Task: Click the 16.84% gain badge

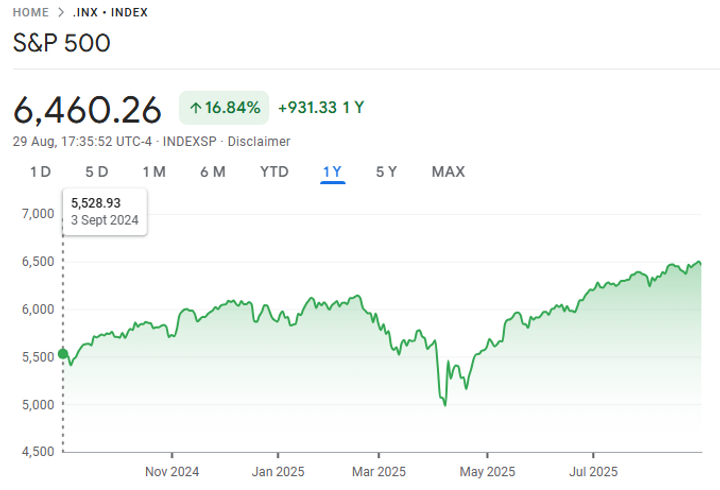Action: pyautogui.click(x=224, y=108)
